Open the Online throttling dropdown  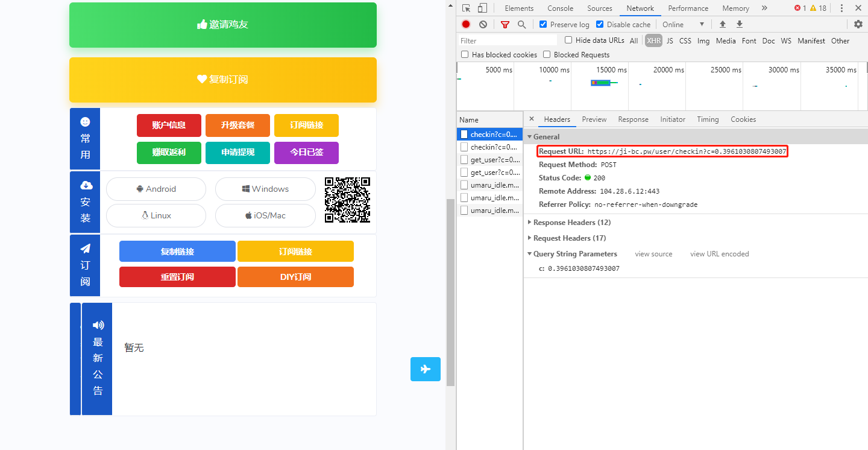coord(683,24)
